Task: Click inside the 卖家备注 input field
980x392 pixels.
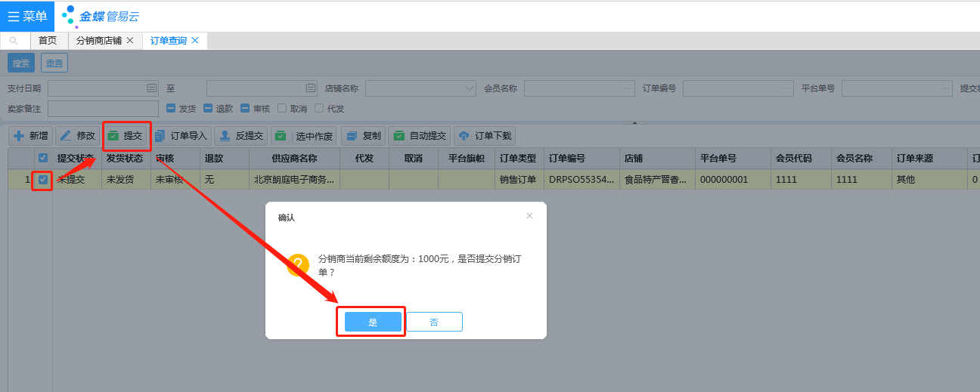Action: click(103, 109)
